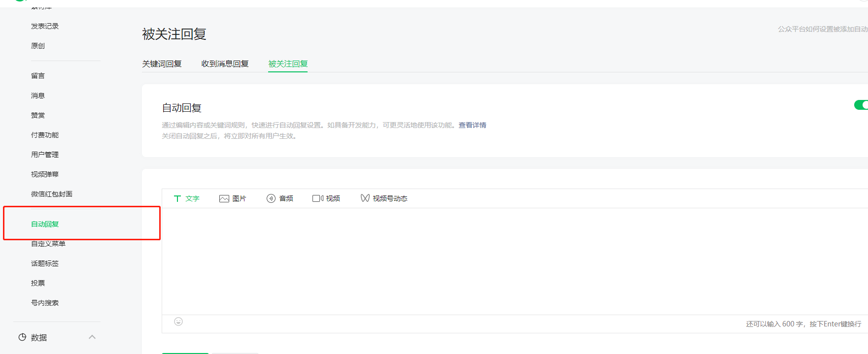Open the 被关注回复 tab

coord(288,64)
